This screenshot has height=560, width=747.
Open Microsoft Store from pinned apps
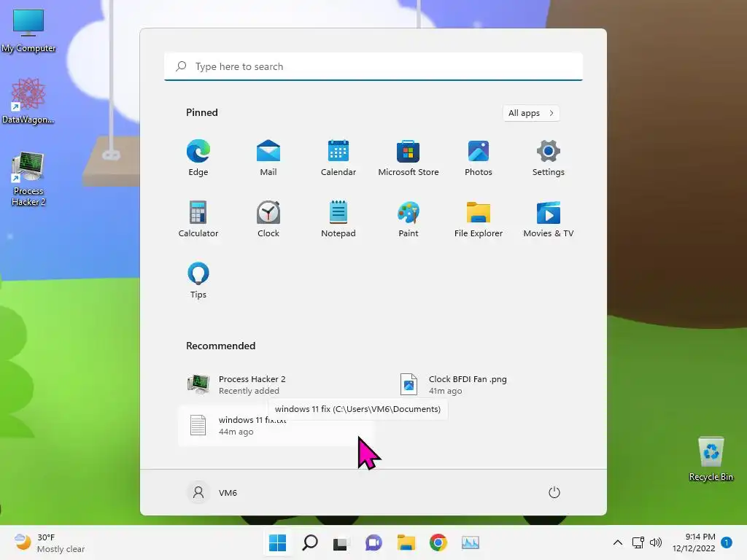pyautogui.click(x=409, y=157)
